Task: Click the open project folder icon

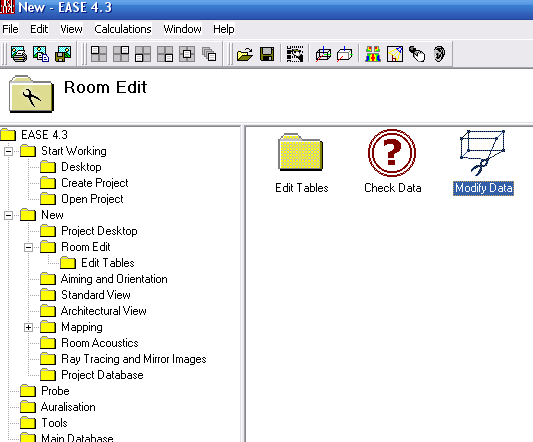Action: click(245, 54)
